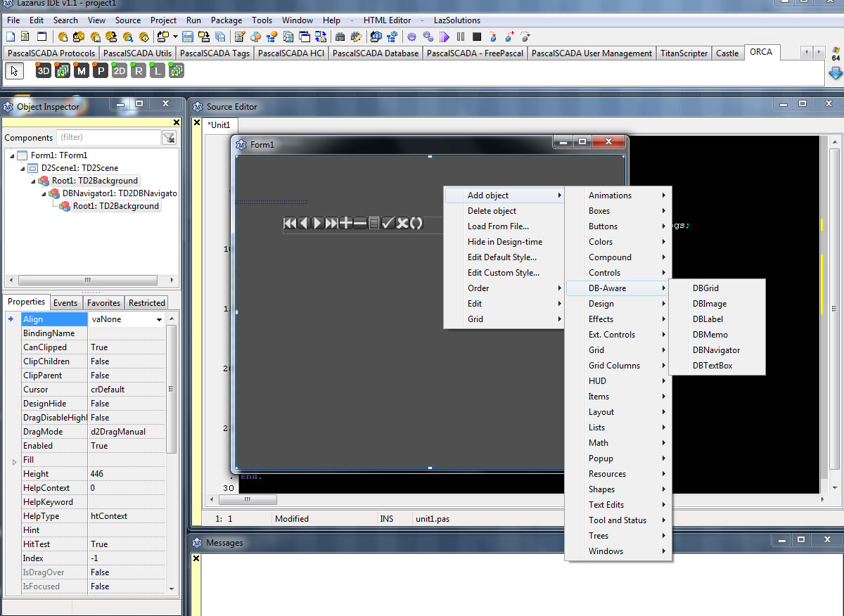844x616 pixels.
Task: Click the DB navigator Next record button
Action: [317, 223]
